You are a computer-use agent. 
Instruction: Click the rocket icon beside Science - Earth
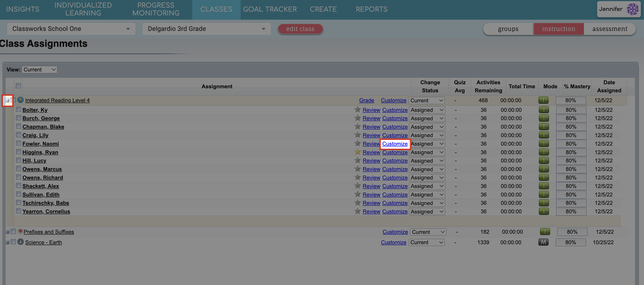pyautogui.click(x=20, y=242)
